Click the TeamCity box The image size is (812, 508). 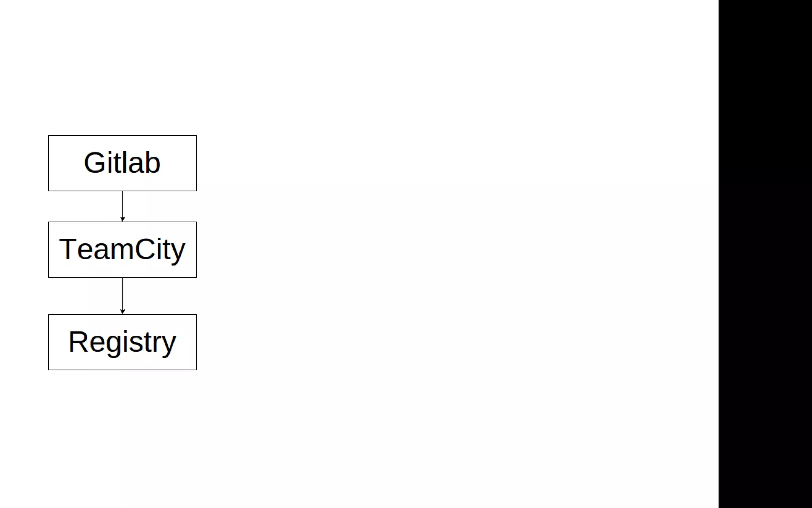coord(123,250)
